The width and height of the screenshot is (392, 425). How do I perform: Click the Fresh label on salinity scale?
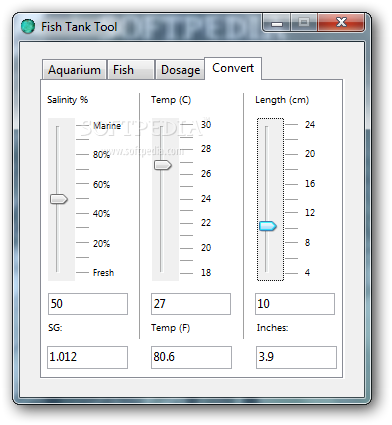click(x=103, y=273)
